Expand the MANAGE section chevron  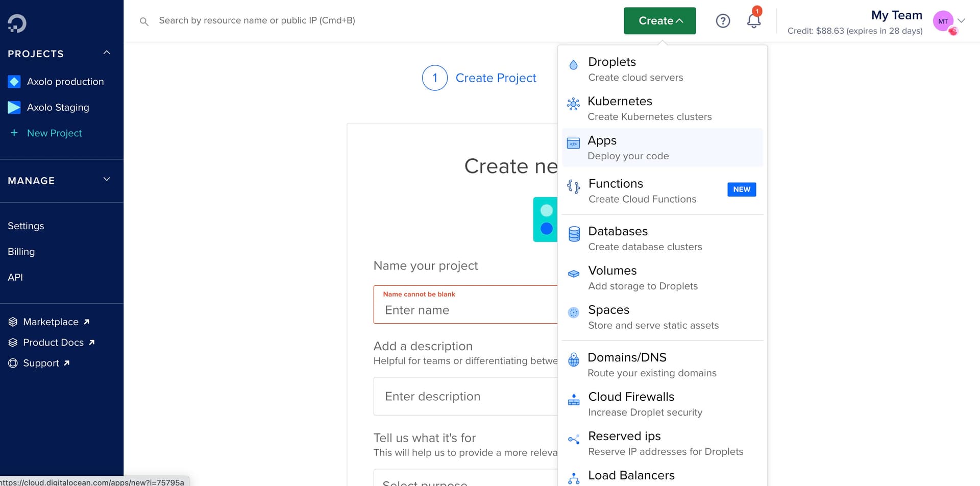point(107,179)
